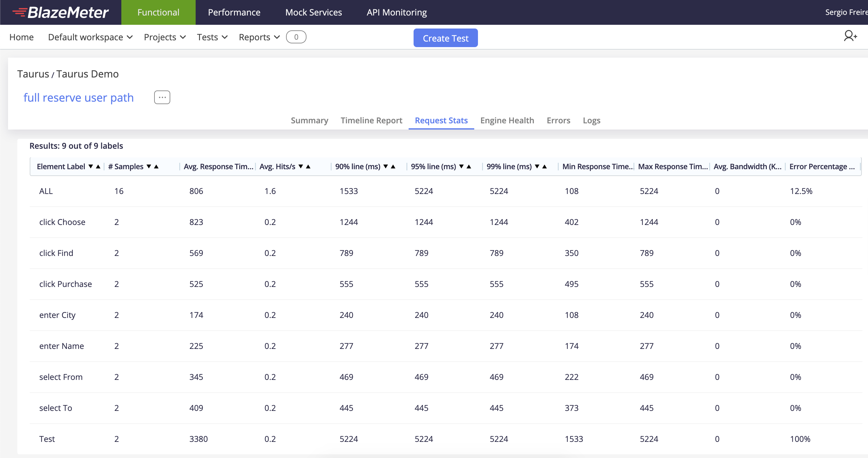Screen dimensions: 868x458
Task: Select the ALL row label
Action: [x=46, y=191]
